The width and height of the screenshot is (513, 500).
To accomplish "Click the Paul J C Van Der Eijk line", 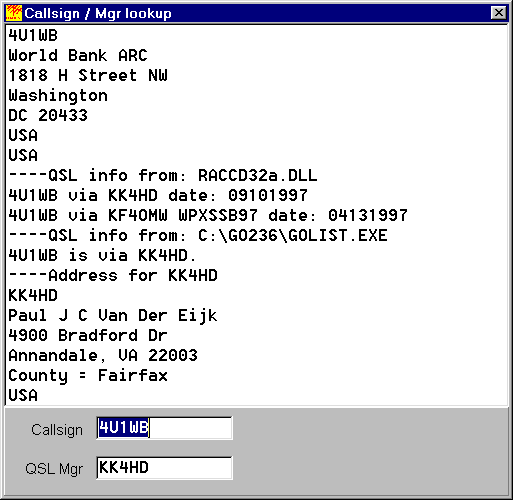I will pyautogui.click(x=113, y=316).
